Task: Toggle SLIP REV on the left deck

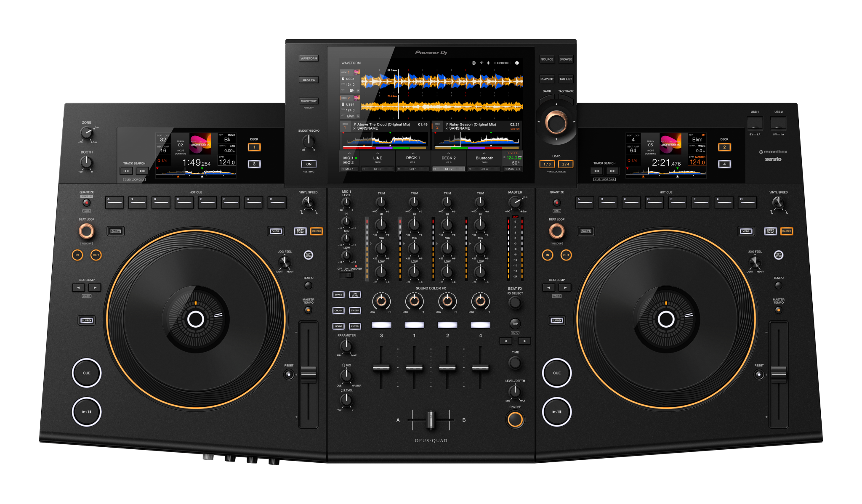Action: [86, 321]
